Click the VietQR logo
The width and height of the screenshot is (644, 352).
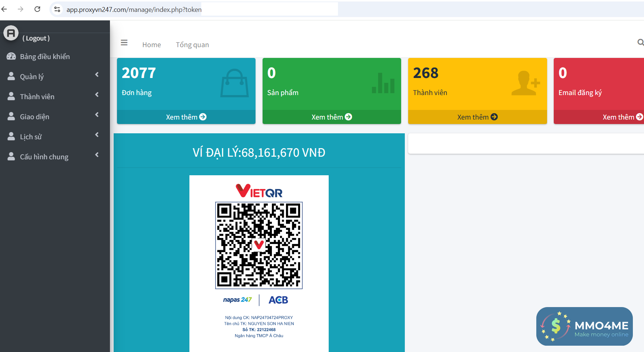259,191
